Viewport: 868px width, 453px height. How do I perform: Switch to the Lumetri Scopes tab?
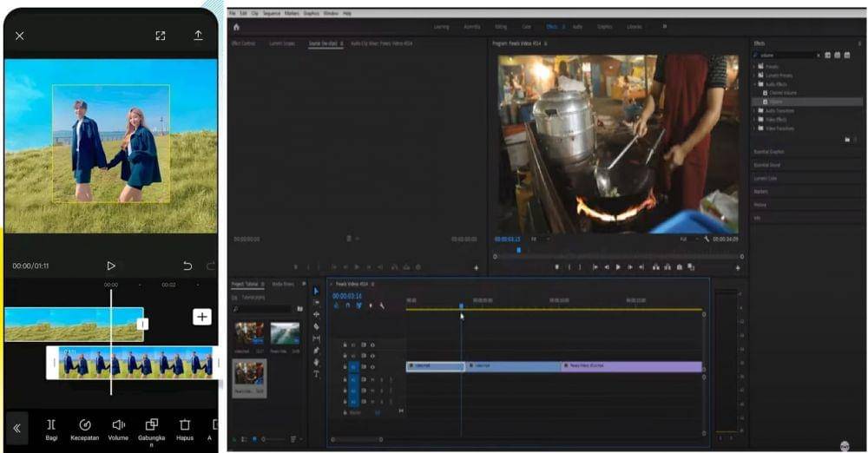pos(281,43)
